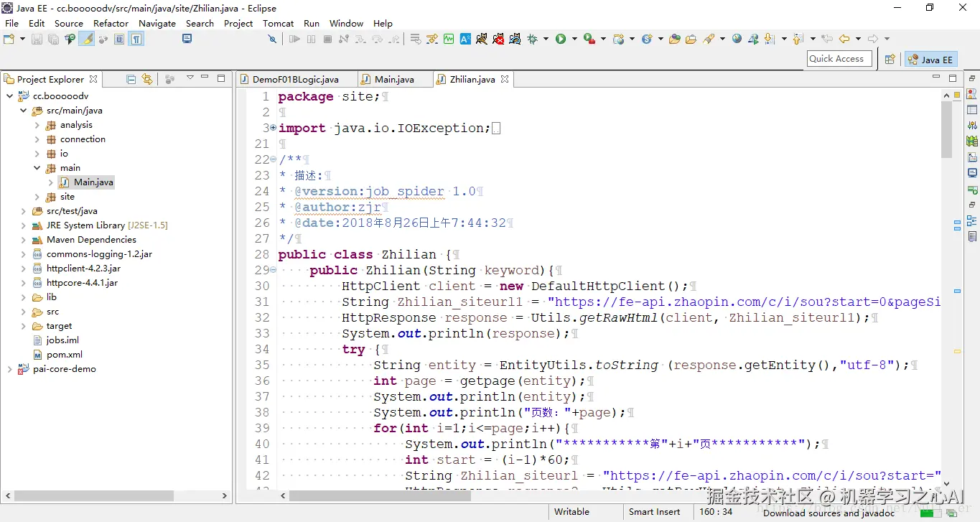Click the Previous Annotation arrow icon

pyautogui.click(x=797, y=39)
